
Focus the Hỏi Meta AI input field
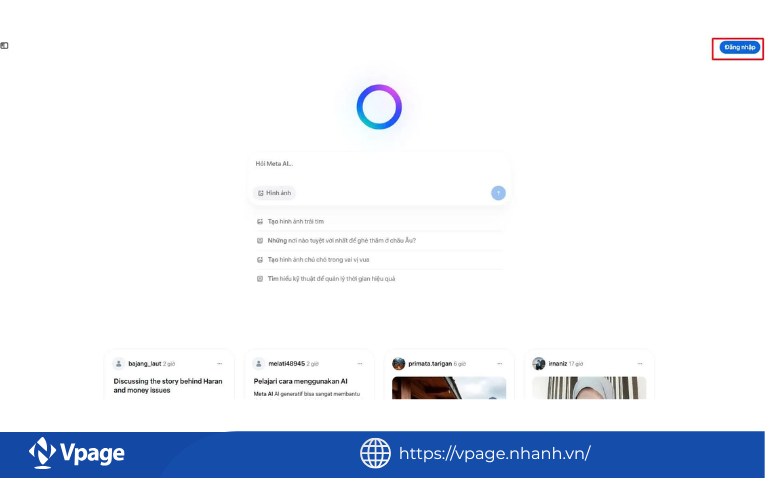(379, 164)
